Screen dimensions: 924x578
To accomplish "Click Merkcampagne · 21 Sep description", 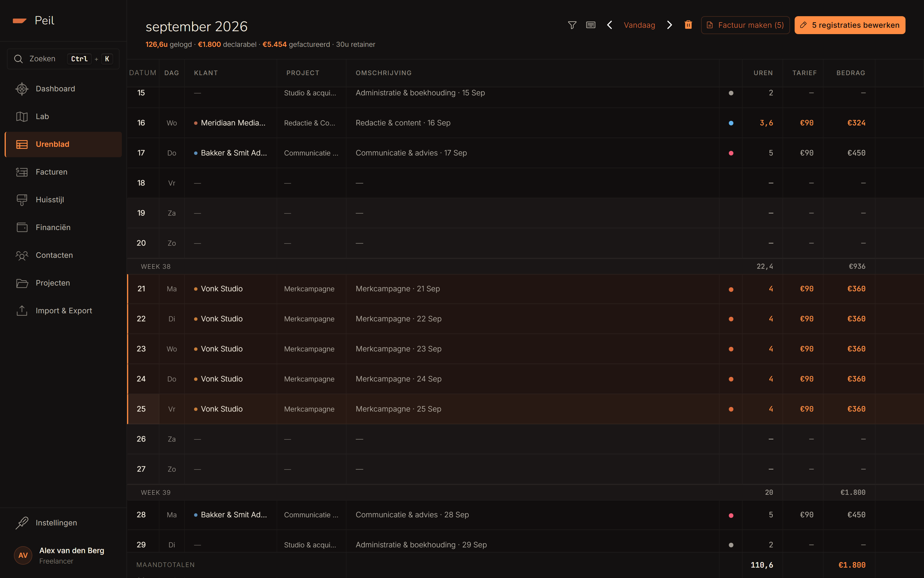I will (x=398, y=289).
